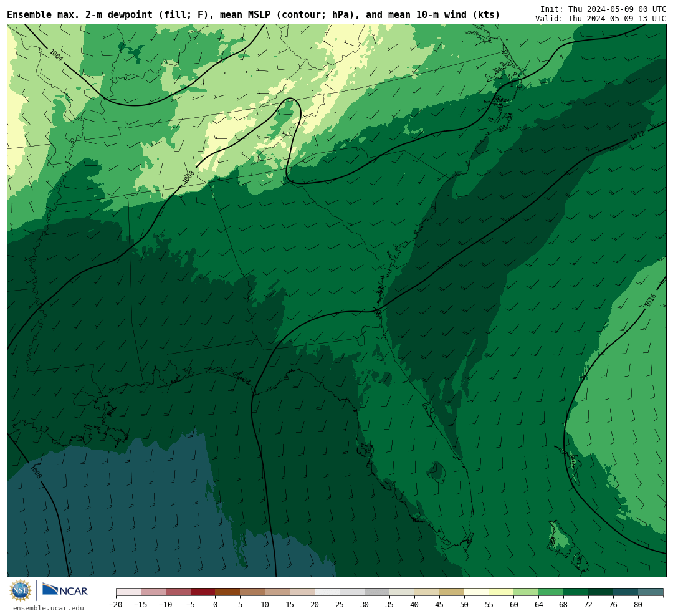The height and width of the screenshot is (616, 673).
Task: Click the 1008 contour label over the Gulf
Action: 36,472
